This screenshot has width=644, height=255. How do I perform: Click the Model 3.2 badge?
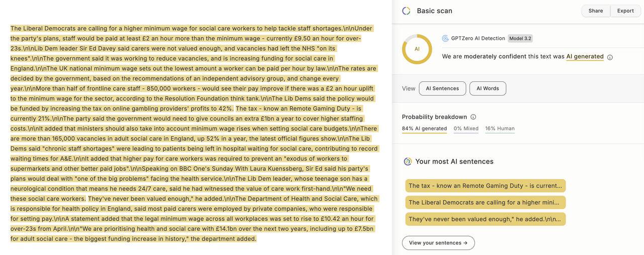pyautogui.click(x=520, y=38)
